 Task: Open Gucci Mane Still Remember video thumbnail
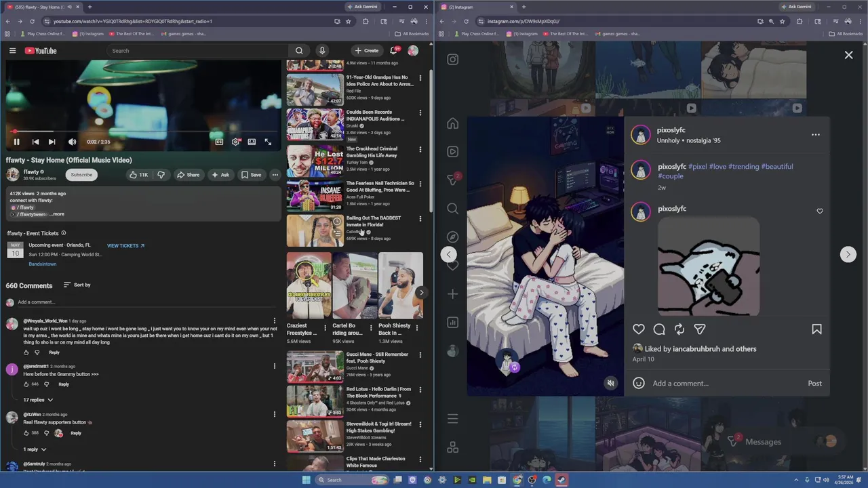click(315, 367)
